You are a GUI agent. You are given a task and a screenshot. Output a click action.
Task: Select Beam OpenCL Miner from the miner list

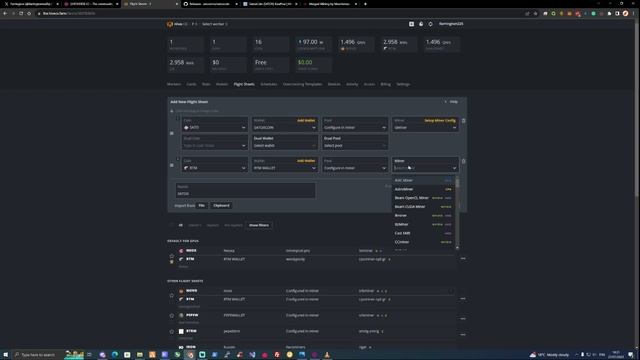(423, 198)
